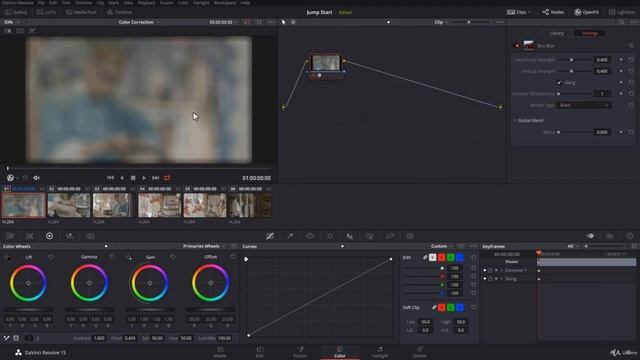
Task: Switch to the Media page
Action: (x=220, y=352)
